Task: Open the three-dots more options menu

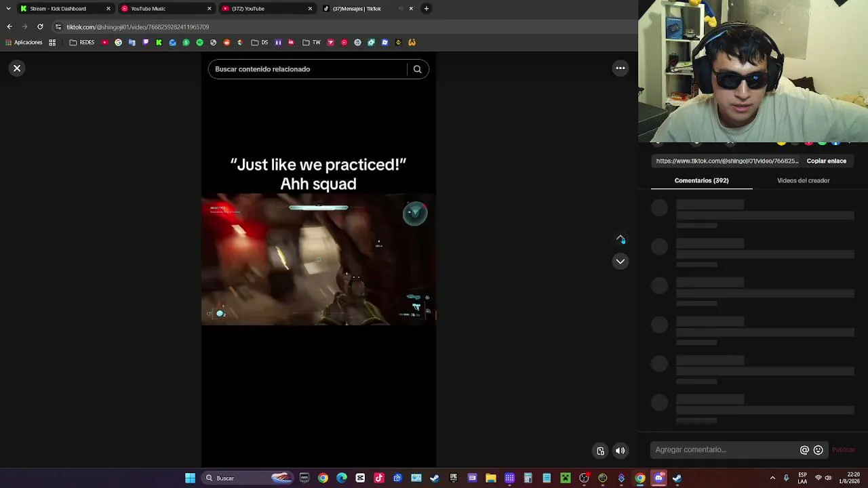Action: click(x=620, y=68)
